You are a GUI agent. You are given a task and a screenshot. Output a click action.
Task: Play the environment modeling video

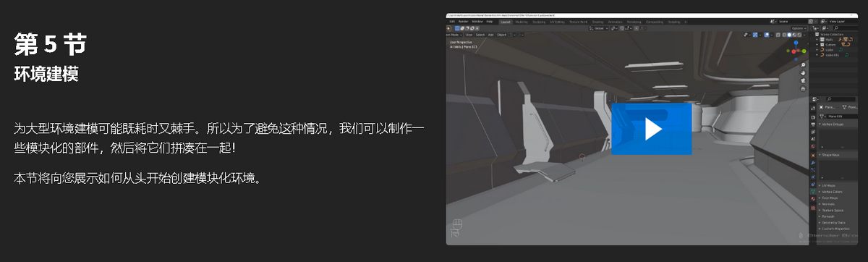click(651, 129)
